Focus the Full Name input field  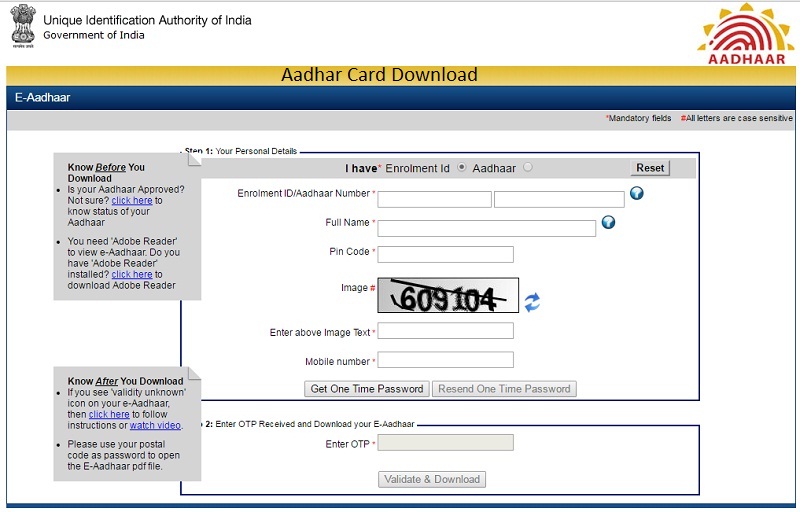tap(487, 228)
